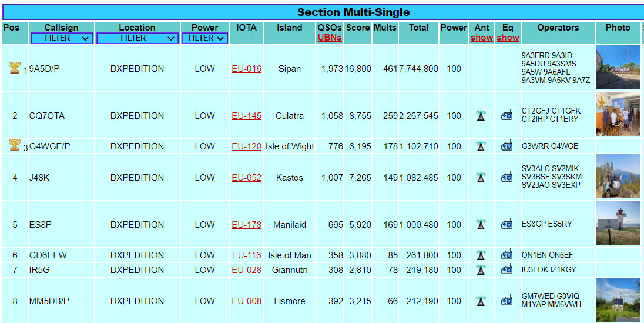Open equipment radio icon for ES8P
644x323 pixels.
pyautogui.click(x=507, y=224)
